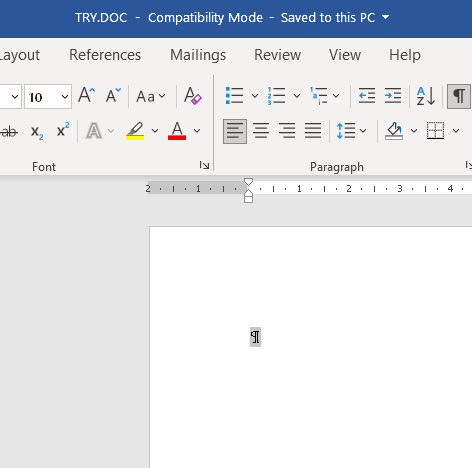
Task: Center align the text
Action: coord(261,131)
